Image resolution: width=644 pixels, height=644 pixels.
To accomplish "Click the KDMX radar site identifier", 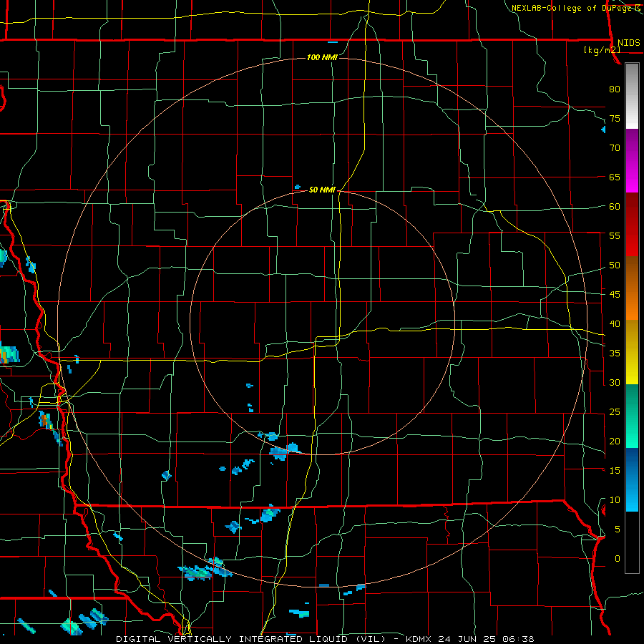I will (419, 639).
